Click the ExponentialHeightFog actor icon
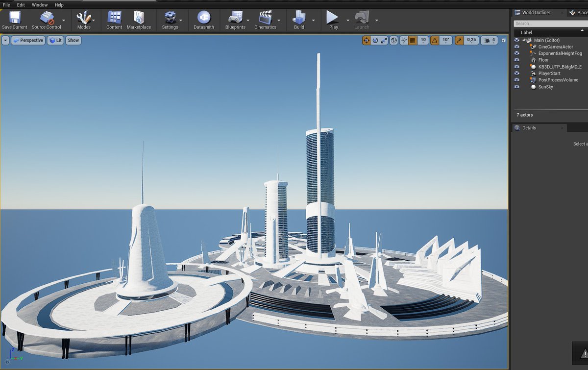 coord(534,53)
